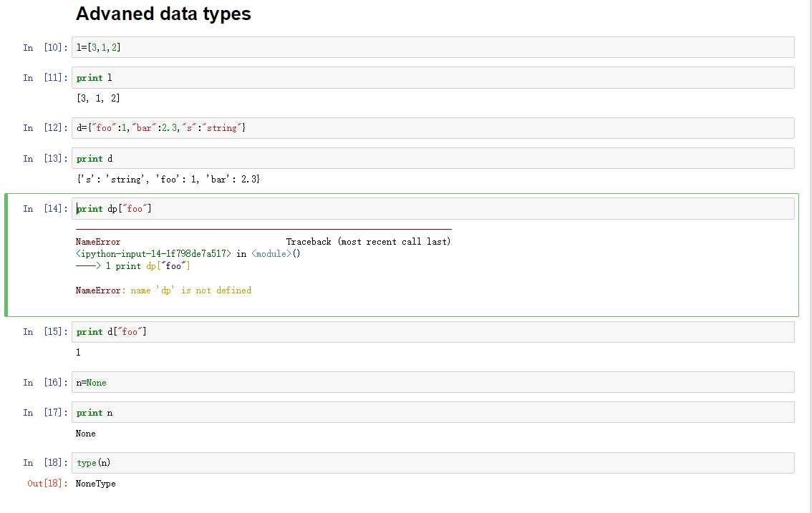Screen dimensions: 812x513
Task: Click the In [14]: prompt label
Action: pos(45,209)
